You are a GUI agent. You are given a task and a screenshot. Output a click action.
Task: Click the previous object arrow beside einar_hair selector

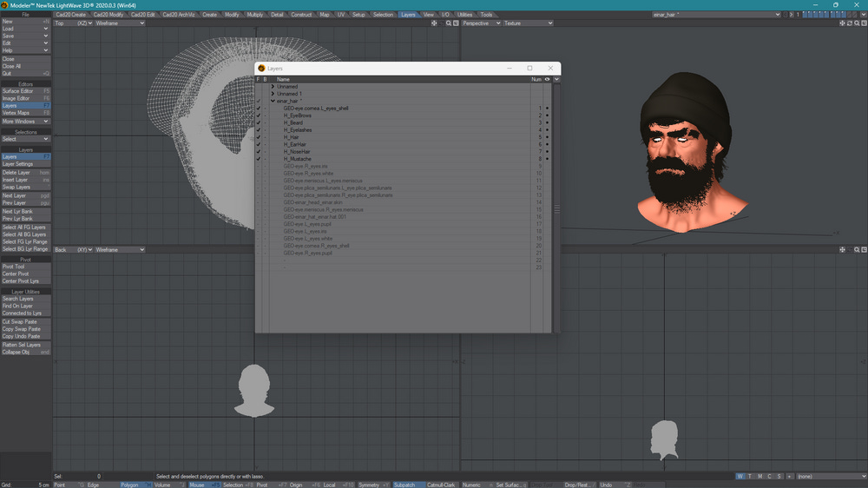tap(785, 15)
